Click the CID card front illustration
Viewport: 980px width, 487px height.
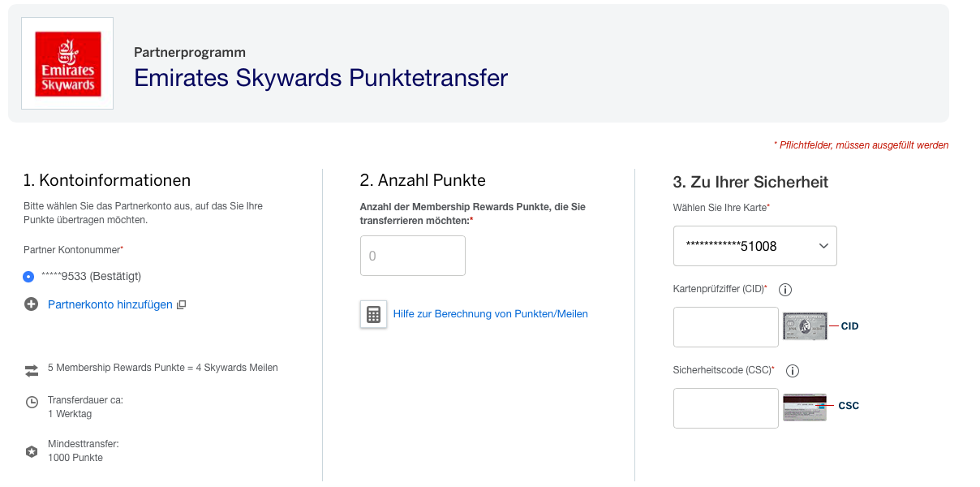coord(805,326)
